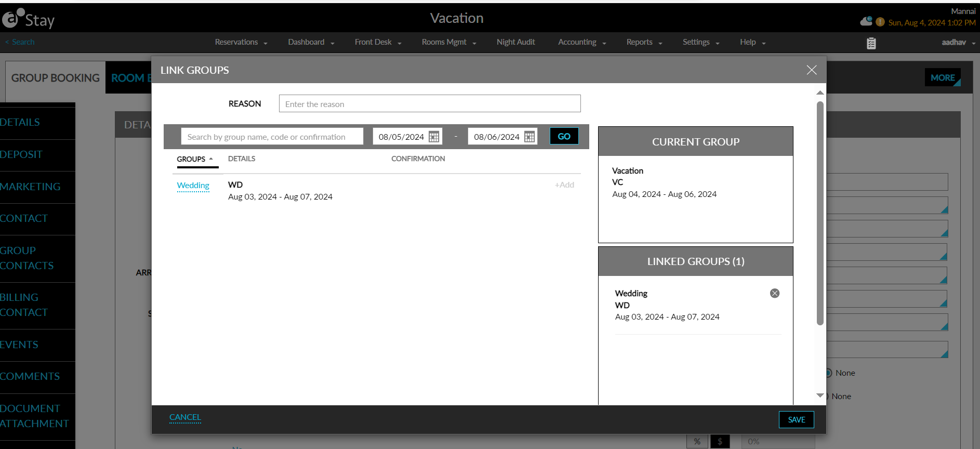Select Deposit in the sidebar
The image size is (980, 449).
point(37,155)
